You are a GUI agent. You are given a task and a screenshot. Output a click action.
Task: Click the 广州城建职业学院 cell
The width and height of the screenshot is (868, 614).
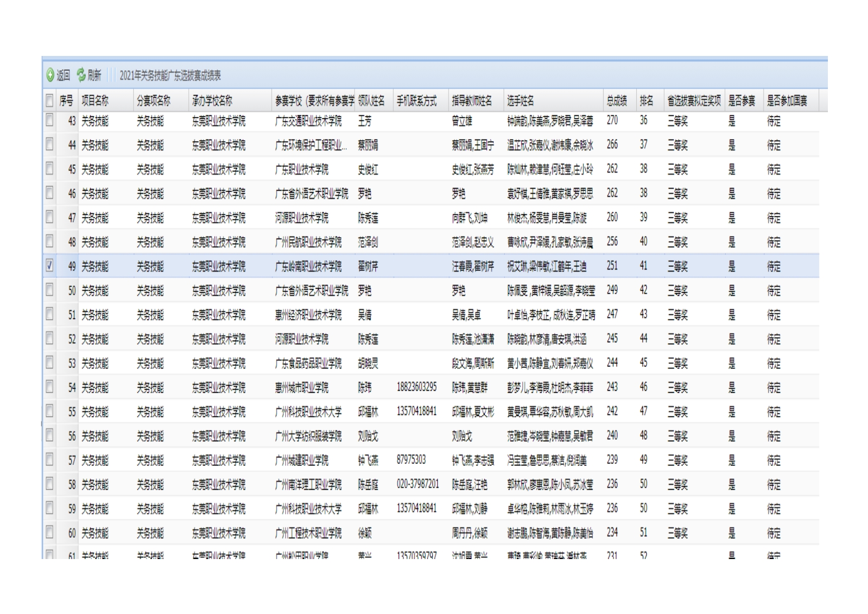click(x=302, y=460)
